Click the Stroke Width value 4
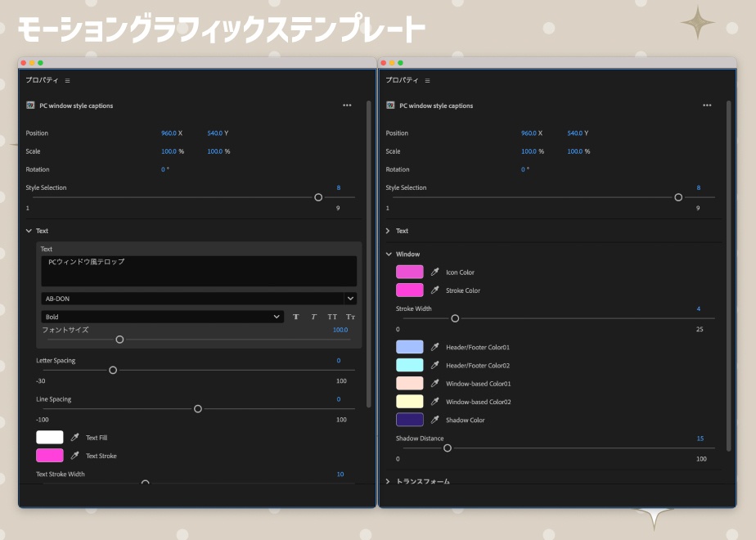Viewport: 756px width, 540px height. click(698, 308)
